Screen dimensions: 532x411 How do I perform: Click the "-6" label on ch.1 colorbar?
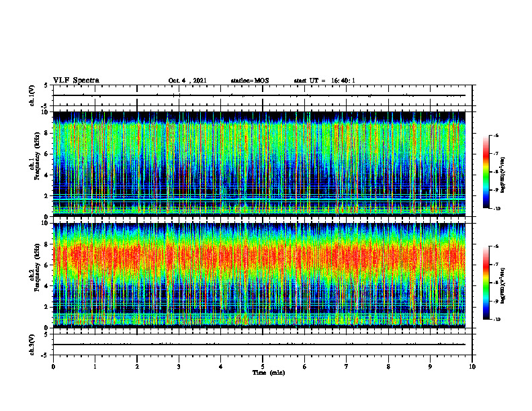tap(496, 135)
